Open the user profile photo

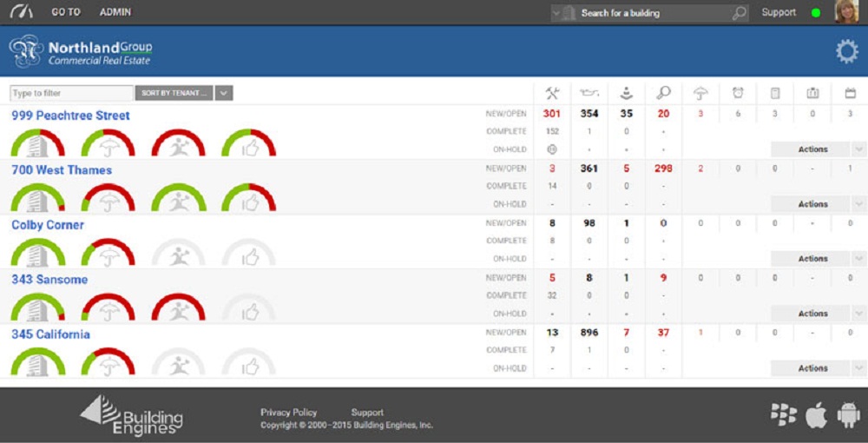click(846, 11)
